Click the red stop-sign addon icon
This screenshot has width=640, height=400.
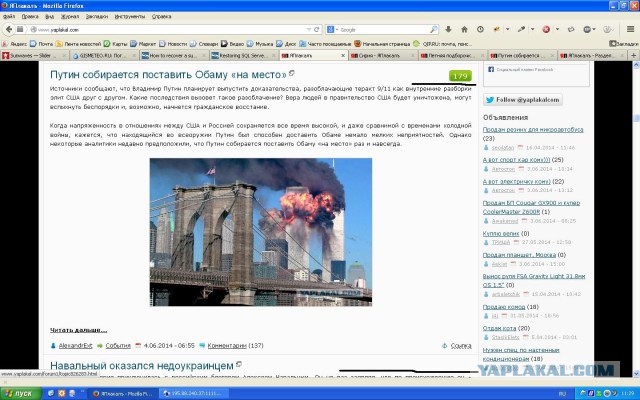click(546, 29)
